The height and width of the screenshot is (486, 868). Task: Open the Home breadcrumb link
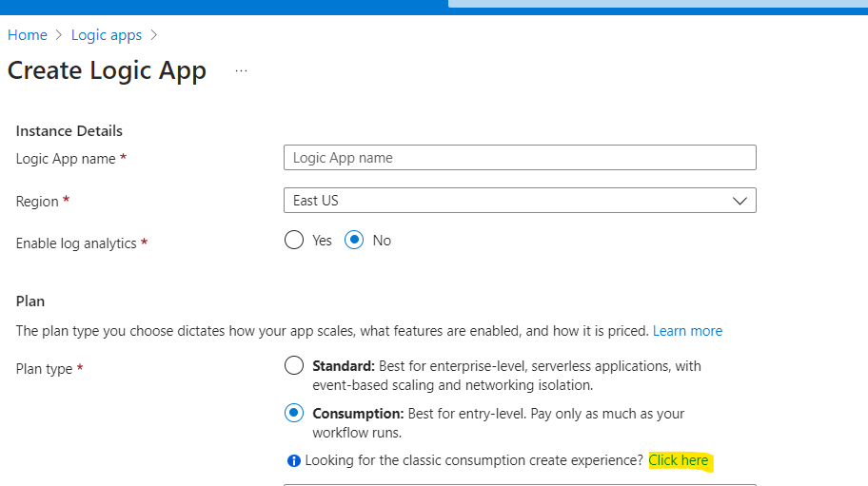click(x=27, y=35)
